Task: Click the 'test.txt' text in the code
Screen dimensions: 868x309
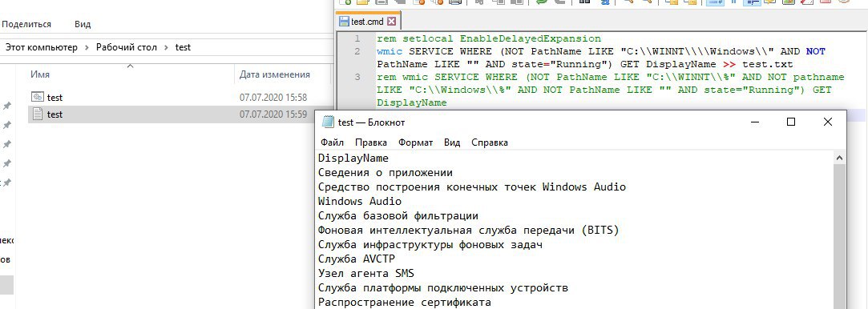Action: 767,64
